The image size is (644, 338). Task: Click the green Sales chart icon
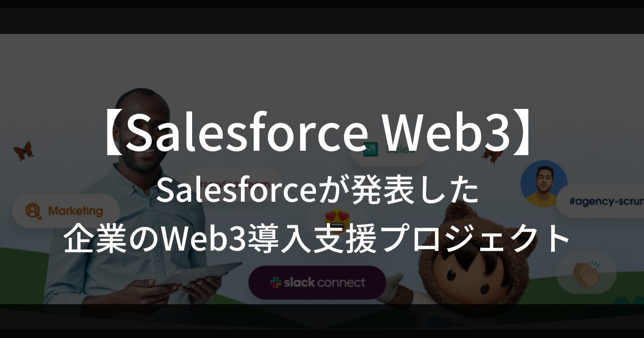coord(371,150)
